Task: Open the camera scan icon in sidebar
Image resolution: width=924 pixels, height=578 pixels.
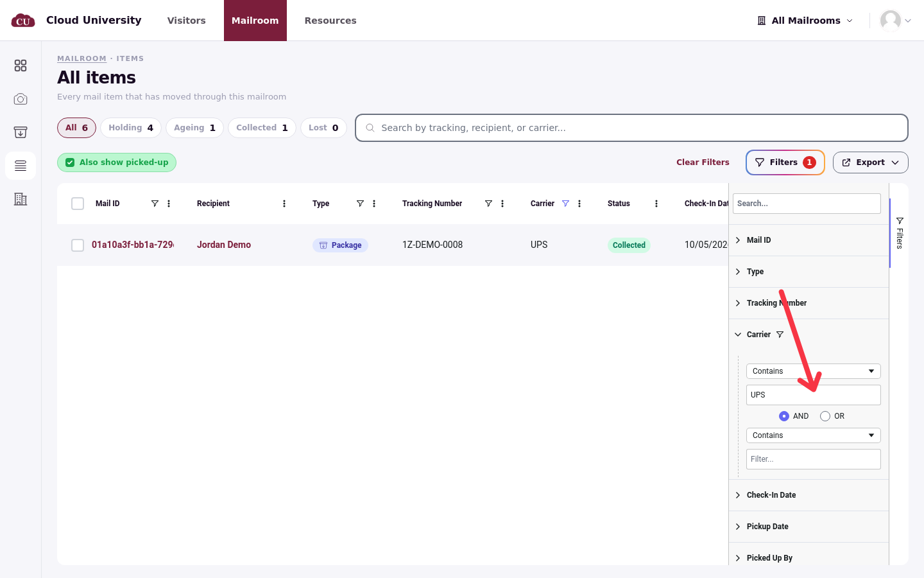Action: point(21,99)
